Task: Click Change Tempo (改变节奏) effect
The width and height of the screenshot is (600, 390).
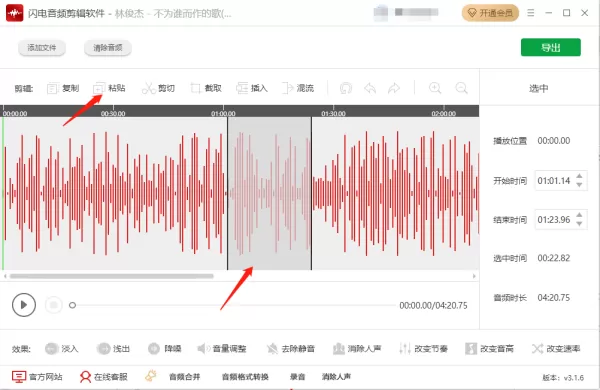Action: point(423,349)
